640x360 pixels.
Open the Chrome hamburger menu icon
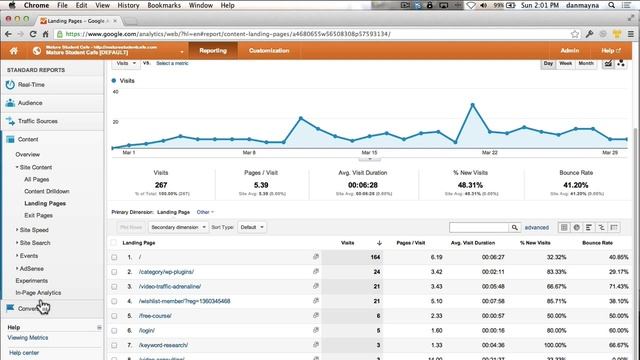pos(631,34)
